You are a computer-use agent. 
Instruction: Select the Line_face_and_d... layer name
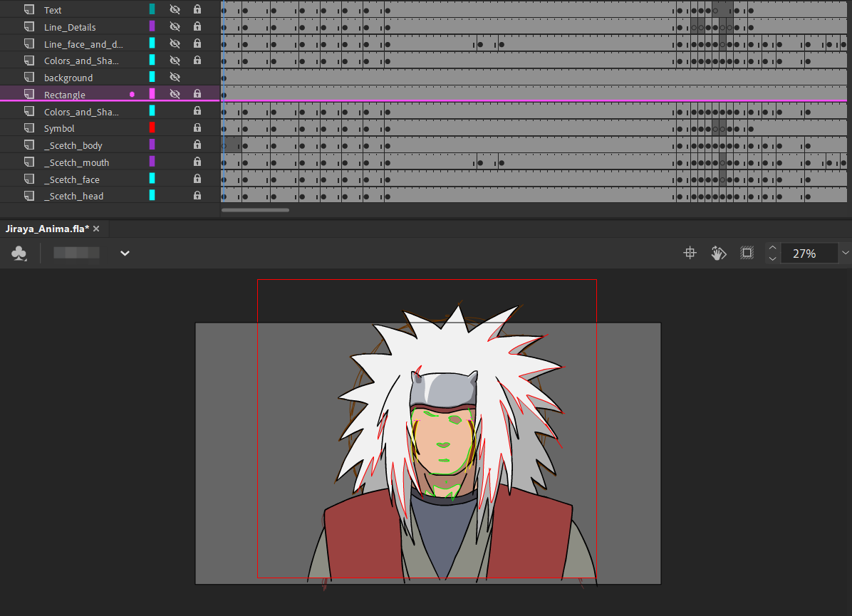point(83,44)
